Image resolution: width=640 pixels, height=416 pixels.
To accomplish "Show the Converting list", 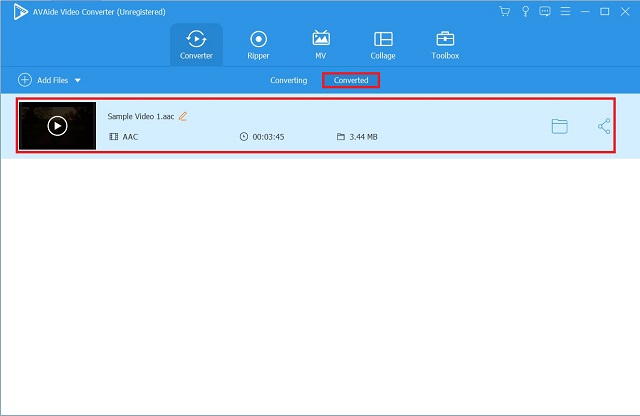I will (289, 80).
